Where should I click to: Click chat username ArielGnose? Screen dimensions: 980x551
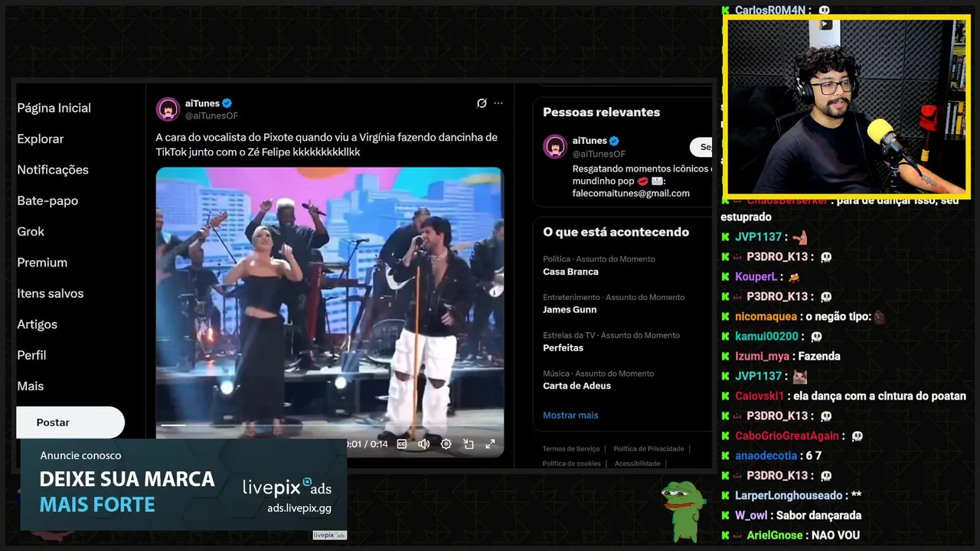click(776, 535)
